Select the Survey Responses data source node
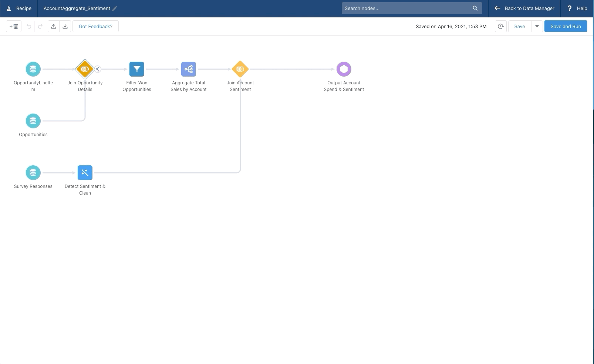Screen dimensions: 594x364 (x=33, y=172)
